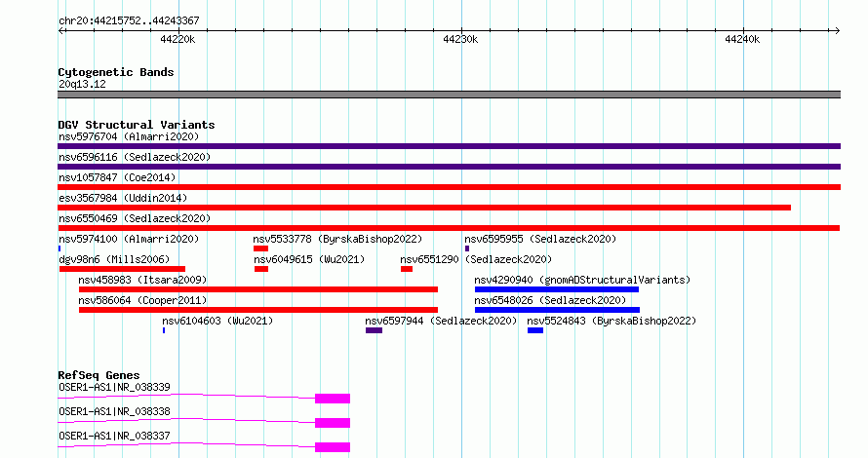Click the nsv586064 (Cooper2011) label text
The image size is (868, 458).
[x=142, y=300]
